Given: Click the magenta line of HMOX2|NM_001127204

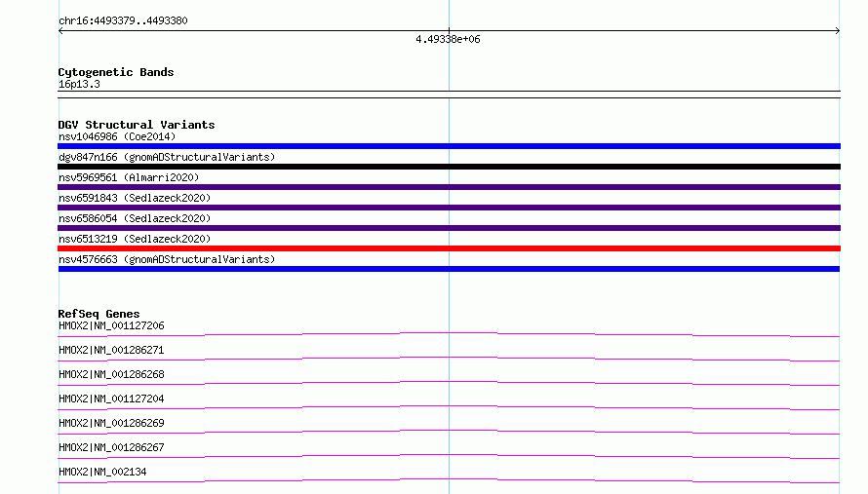Looking at the screenshot, I should (449, 407).
